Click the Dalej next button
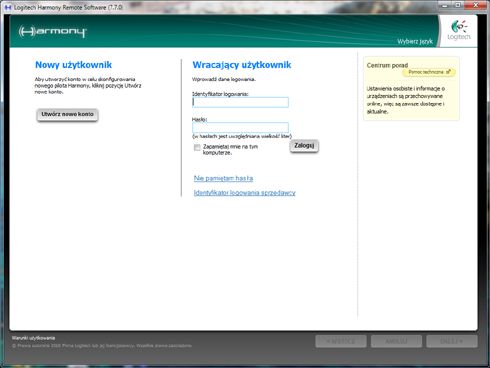The width and height of the screenshot is (490, 368). [452, 341]
